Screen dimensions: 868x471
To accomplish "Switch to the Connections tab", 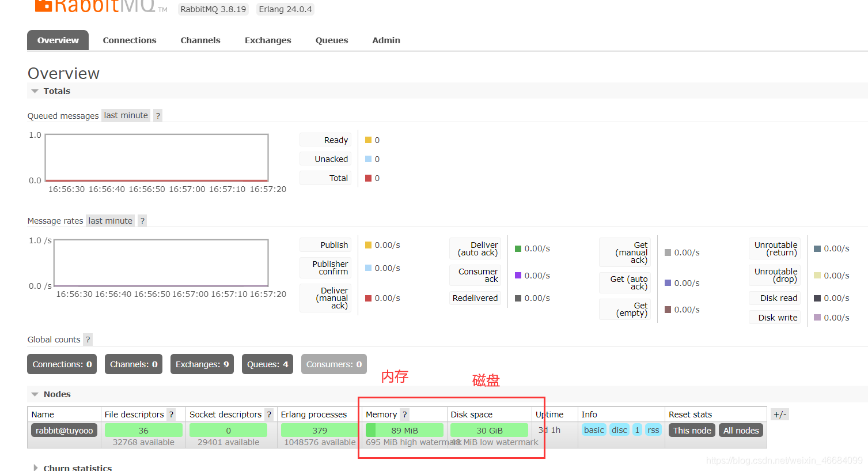I will click(x=130, y=40).
